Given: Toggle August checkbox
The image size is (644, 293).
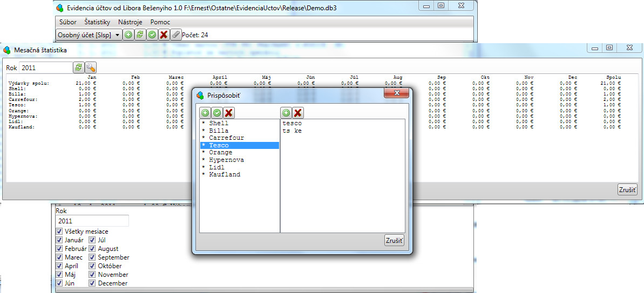Looking at the screenshot, I should [x=92, y=248].
